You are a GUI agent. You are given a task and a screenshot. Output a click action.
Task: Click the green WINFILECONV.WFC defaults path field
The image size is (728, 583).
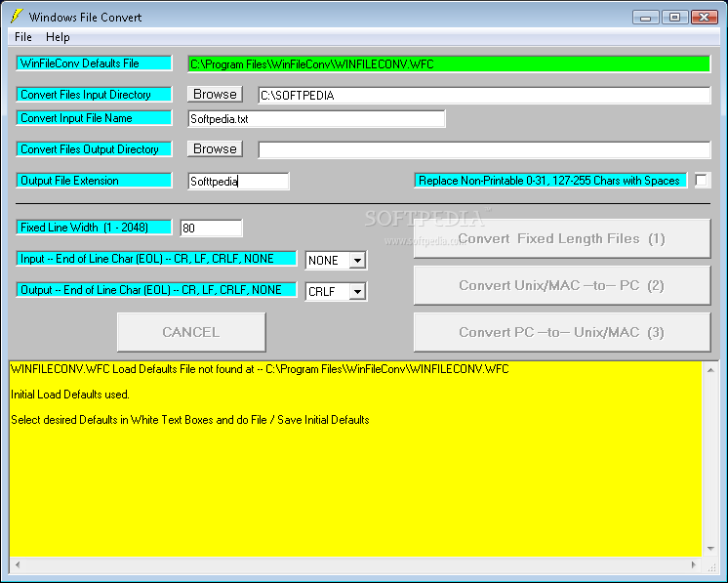[x=449, y=64]
